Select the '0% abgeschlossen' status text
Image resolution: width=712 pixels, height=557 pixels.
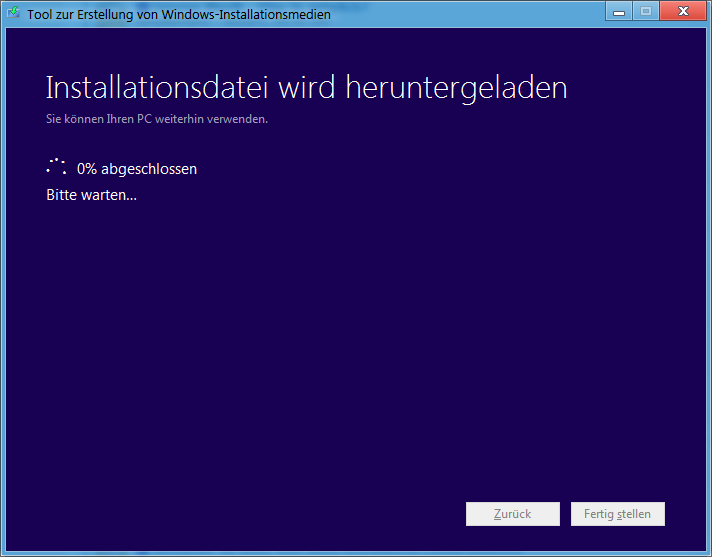tap(137, 169)
